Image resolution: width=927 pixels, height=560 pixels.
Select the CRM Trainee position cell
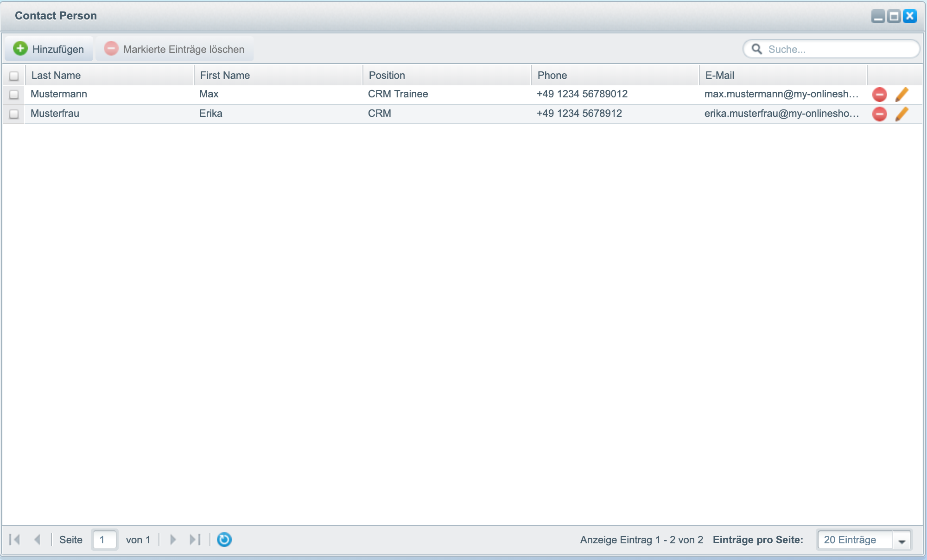447,94
